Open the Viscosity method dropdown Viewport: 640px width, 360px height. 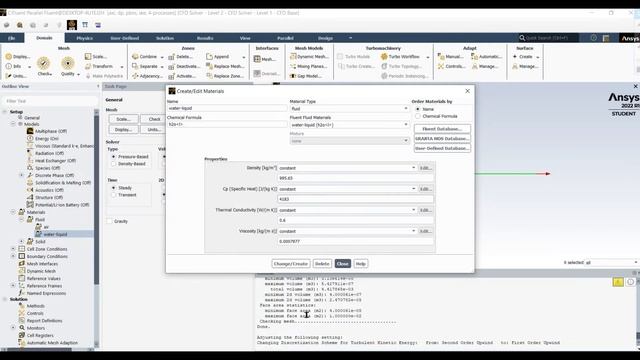(x=347, y=231)
